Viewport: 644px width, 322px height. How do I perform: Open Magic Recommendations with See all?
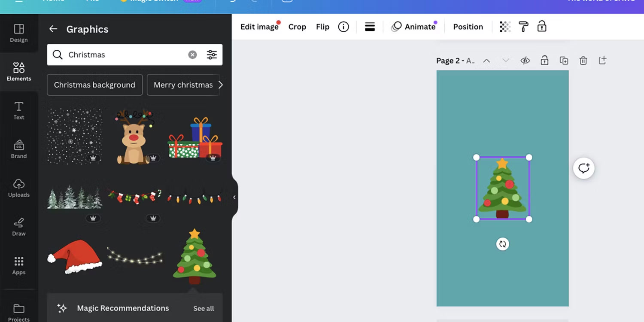[203, 308]
